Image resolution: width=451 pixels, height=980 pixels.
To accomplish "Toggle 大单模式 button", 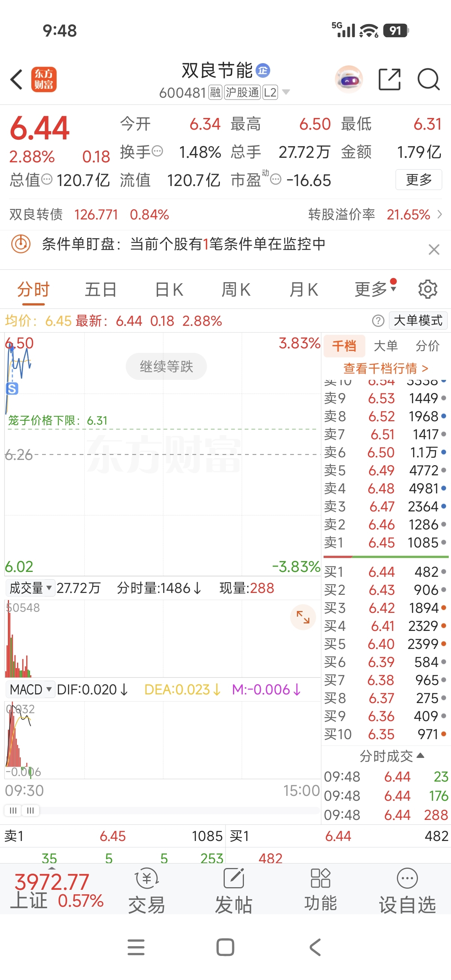I will point(418,320).
